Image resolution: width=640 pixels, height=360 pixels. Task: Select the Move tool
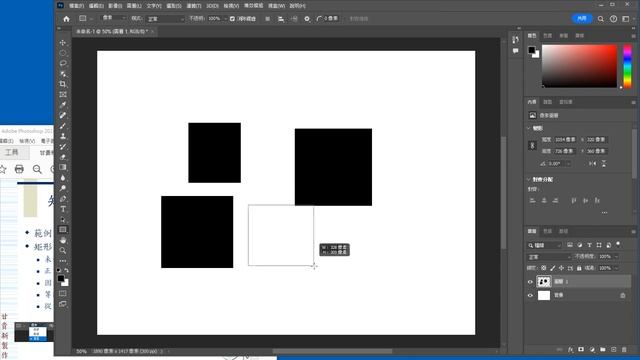pyautogui.click(x=62, y=42)
